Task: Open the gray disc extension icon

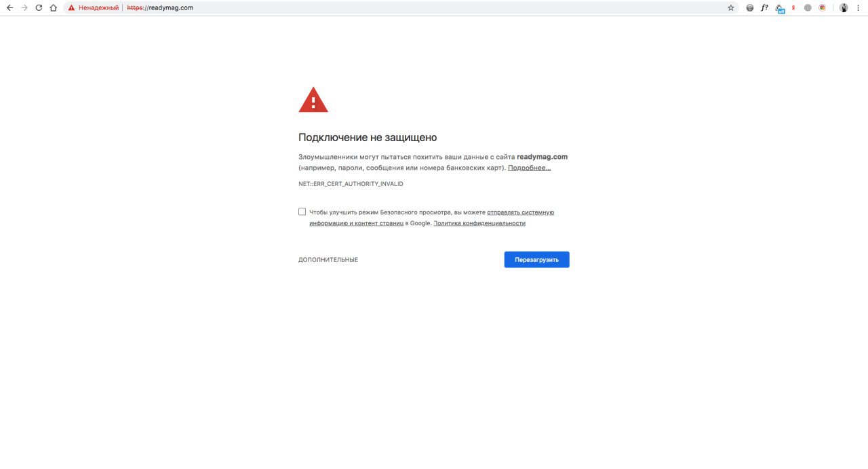Action: point(749,7)
